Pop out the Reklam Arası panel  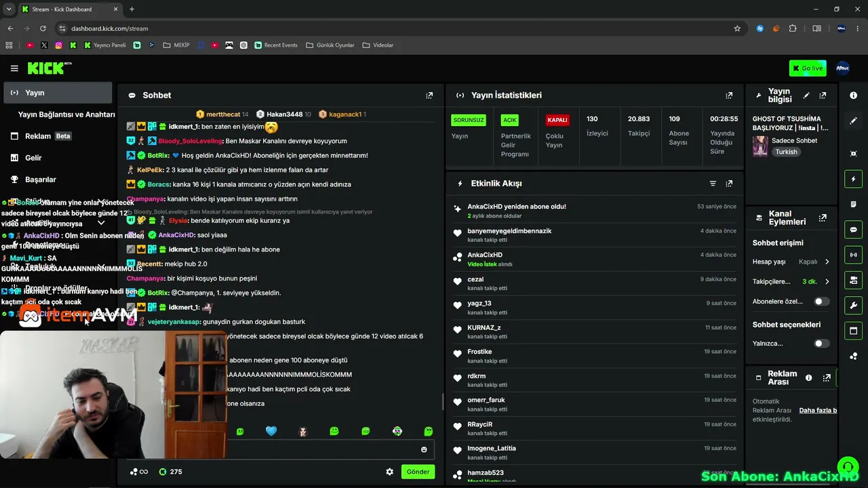[x=827, y=378]
